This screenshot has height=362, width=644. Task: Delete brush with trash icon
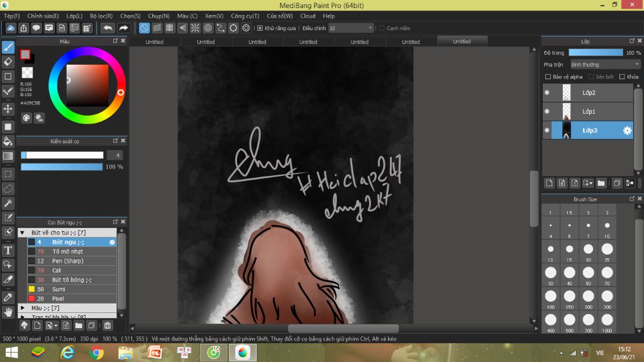pos(108,326)
